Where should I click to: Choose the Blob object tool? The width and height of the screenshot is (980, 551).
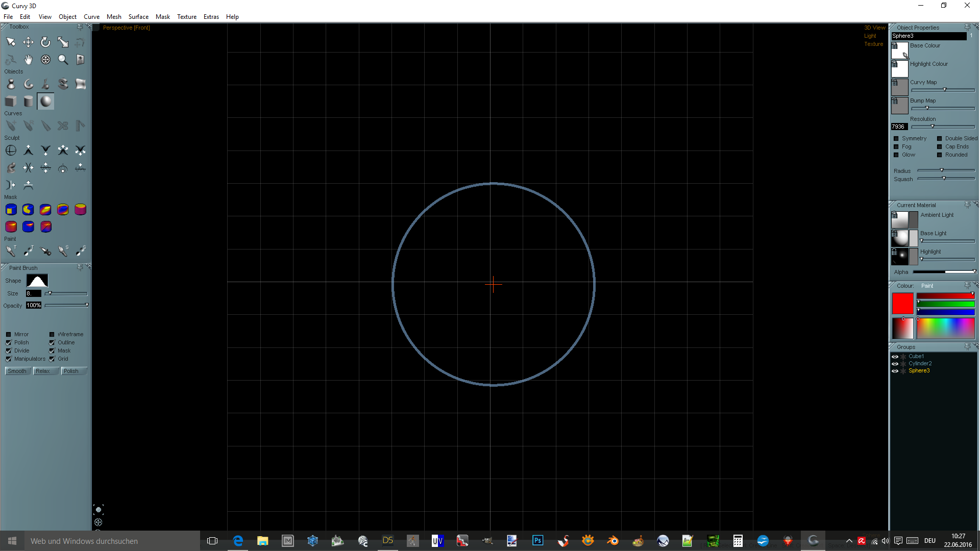tap(11, 84)
